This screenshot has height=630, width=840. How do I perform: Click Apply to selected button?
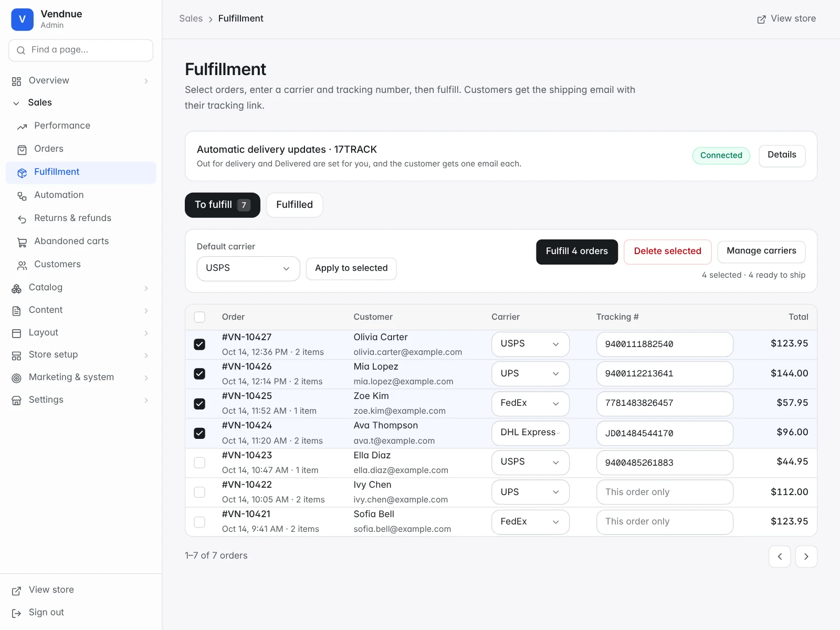coord(351,268)
